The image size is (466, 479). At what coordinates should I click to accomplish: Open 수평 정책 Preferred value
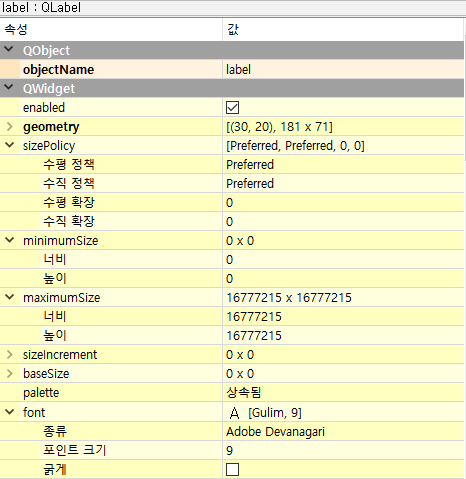tap(343, 165)
